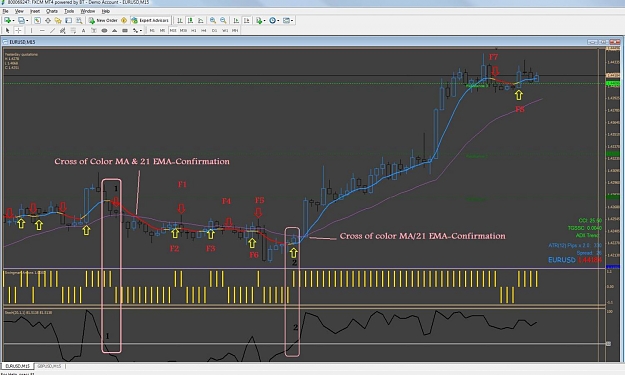This screenshot has width=625, height=375.
Task: Expand the Indicators dropdown arrow
Action: click(264, 20)
